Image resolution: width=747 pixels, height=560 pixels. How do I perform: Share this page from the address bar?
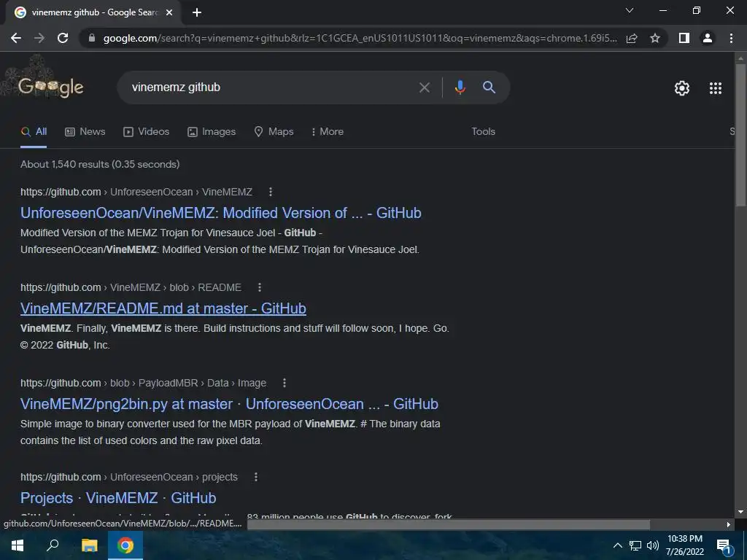tap(632, 38)
